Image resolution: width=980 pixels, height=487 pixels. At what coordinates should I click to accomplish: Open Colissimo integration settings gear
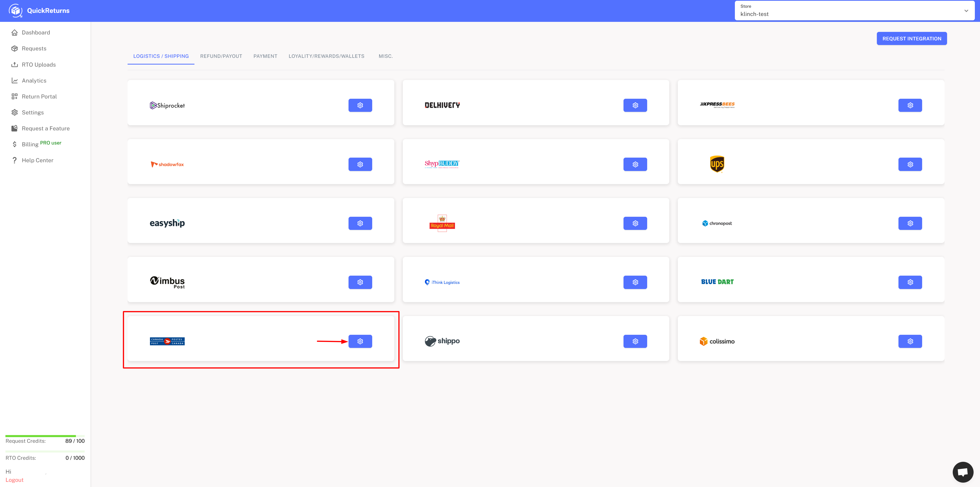coord(910,341)
